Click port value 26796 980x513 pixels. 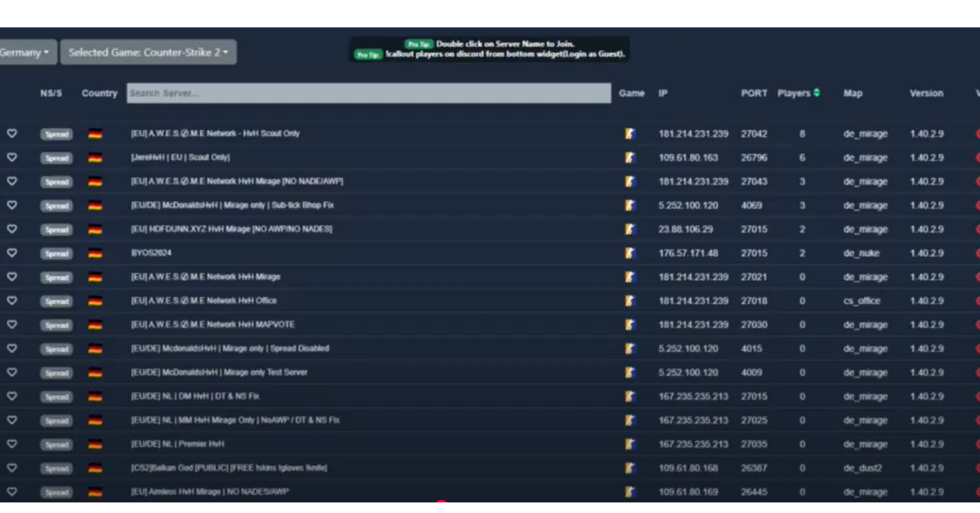[754, 158]
